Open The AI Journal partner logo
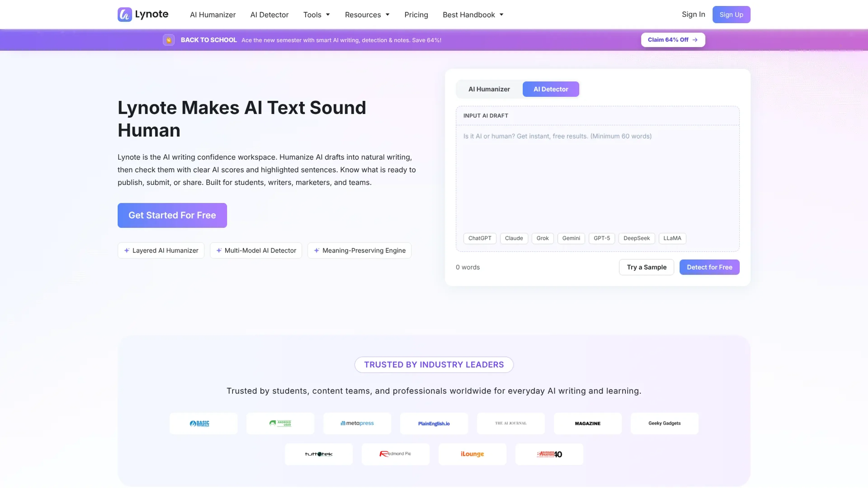The width and height of the screenshot is (868, 488). pos(511,423)
